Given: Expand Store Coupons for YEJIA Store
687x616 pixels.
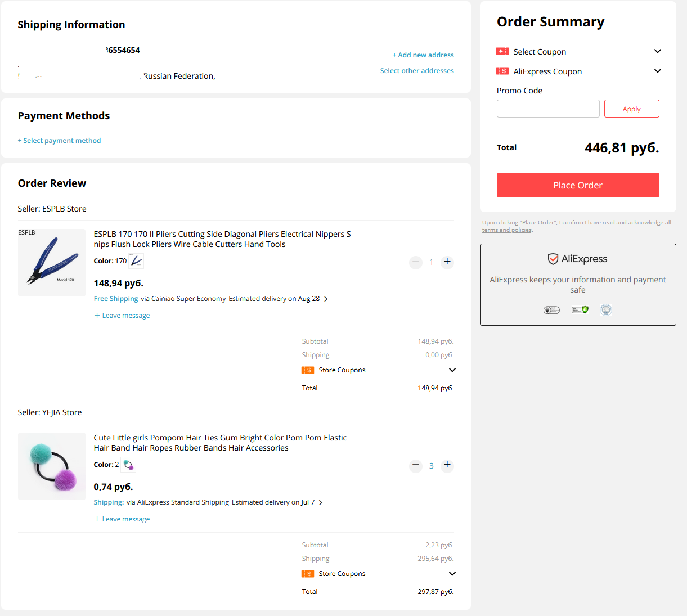Looking at the screenshot, I should click(452, 574).
